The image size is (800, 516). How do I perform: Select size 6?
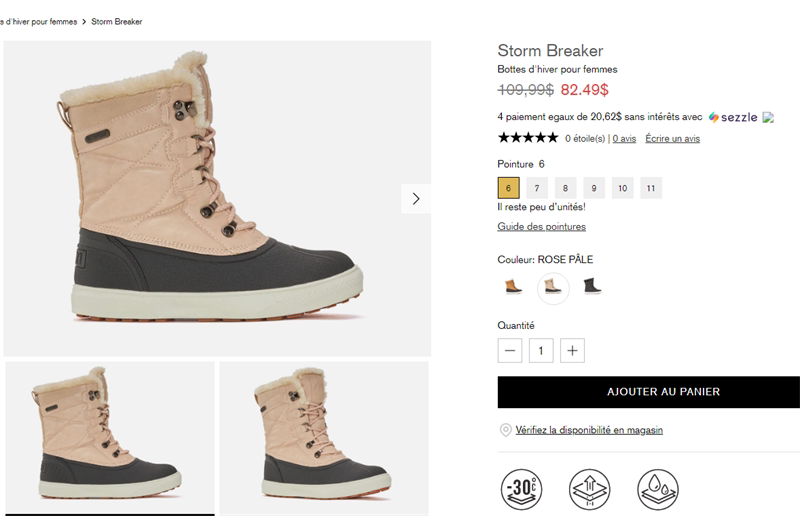click(x=508, y=188)
